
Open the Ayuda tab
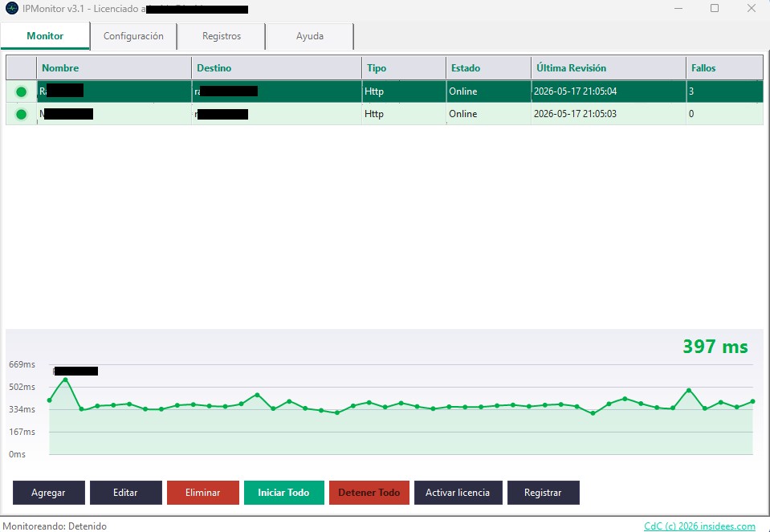[x=310, y=36]
